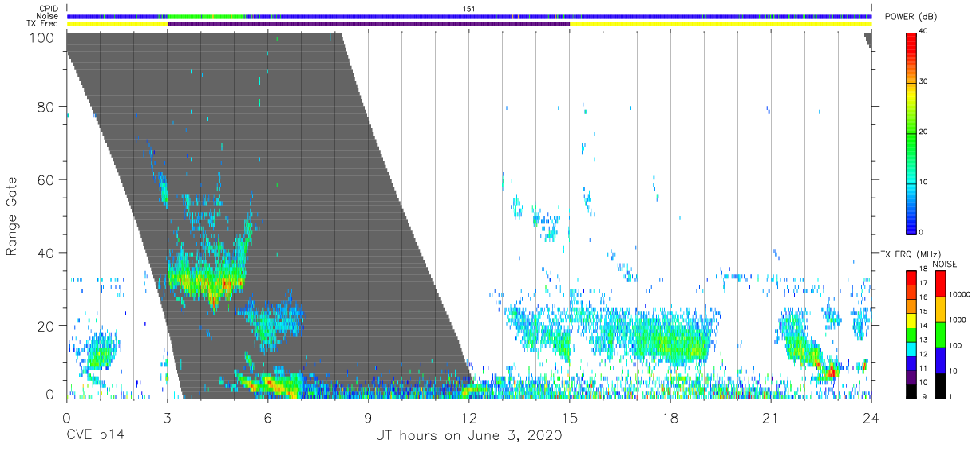Click the 6 tick on UT hours axis
Viewport: 980px width, 452px height.
coord(267,418)
